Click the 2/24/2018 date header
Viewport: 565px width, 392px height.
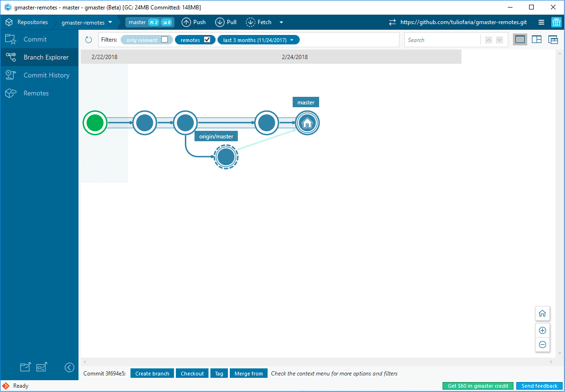pos(295,57)
